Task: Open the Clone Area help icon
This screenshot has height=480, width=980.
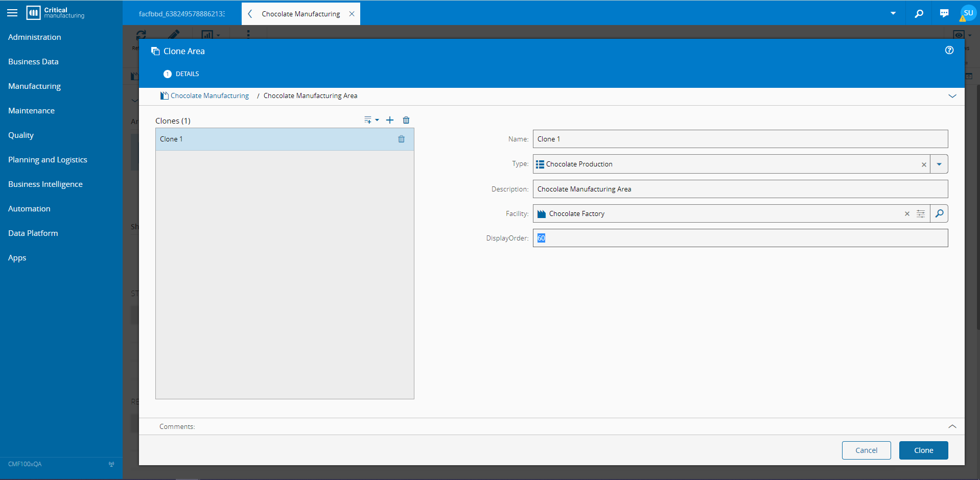Action: coord(949,50)
